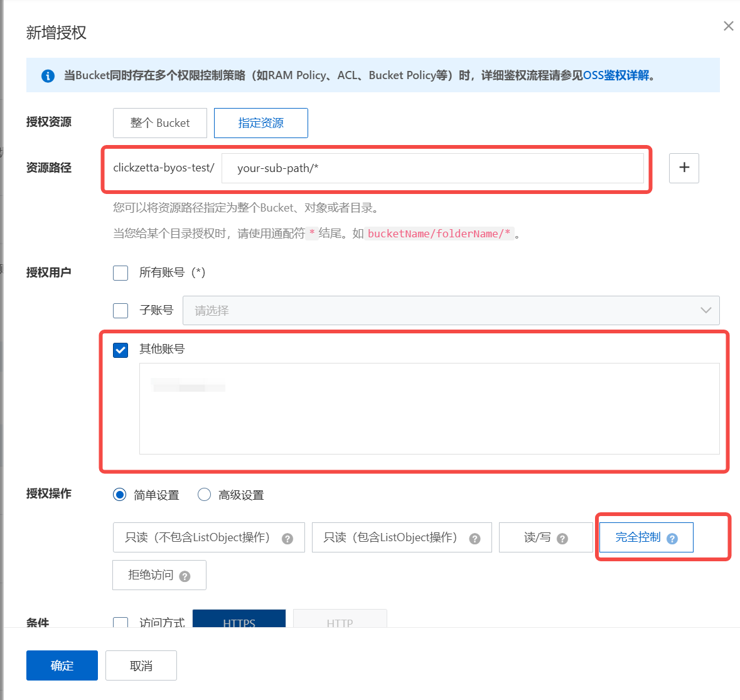Close the 新增授权 dialog with X
Viewport: 740px width, 700px height.
(728, 26)
